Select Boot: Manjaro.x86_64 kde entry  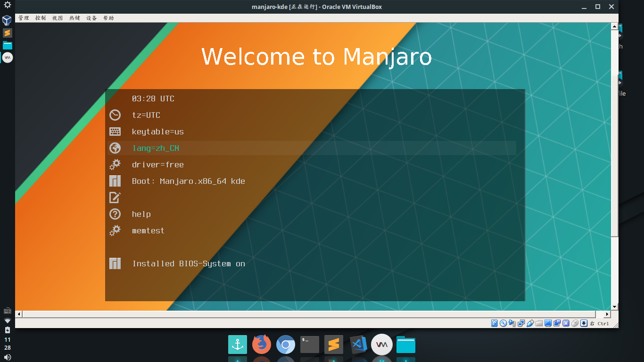point(312,181)
